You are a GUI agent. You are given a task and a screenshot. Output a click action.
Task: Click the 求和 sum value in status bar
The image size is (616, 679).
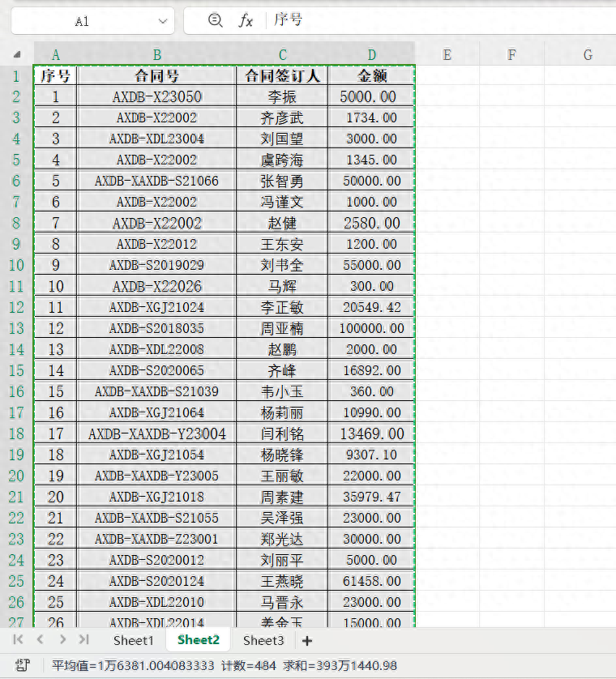[x=340, y=665]
